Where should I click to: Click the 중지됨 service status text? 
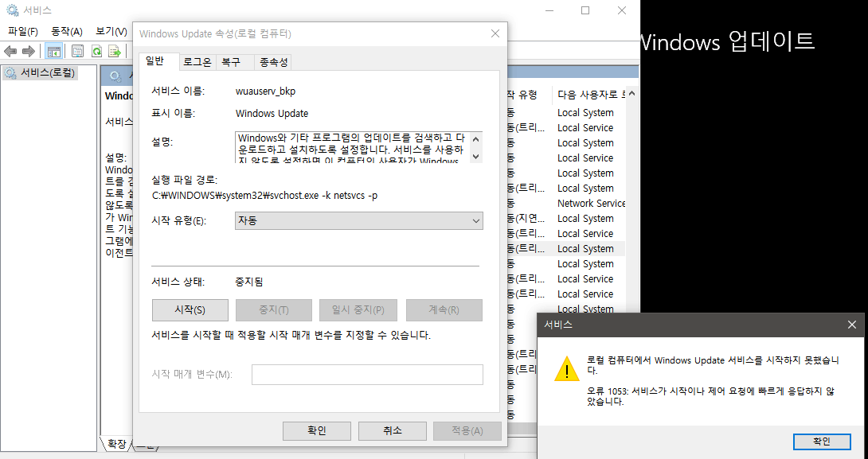pyautogui.click(x=249, y=282)
